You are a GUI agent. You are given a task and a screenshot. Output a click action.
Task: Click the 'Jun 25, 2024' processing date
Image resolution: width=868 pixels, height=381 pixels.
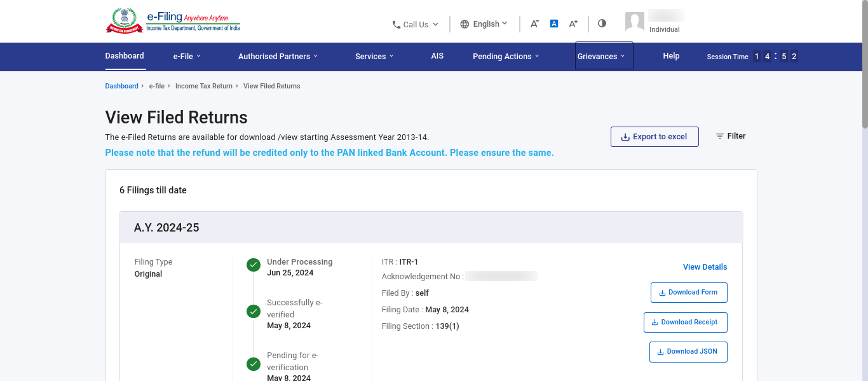pyautogui.click(x=290, y=273)
